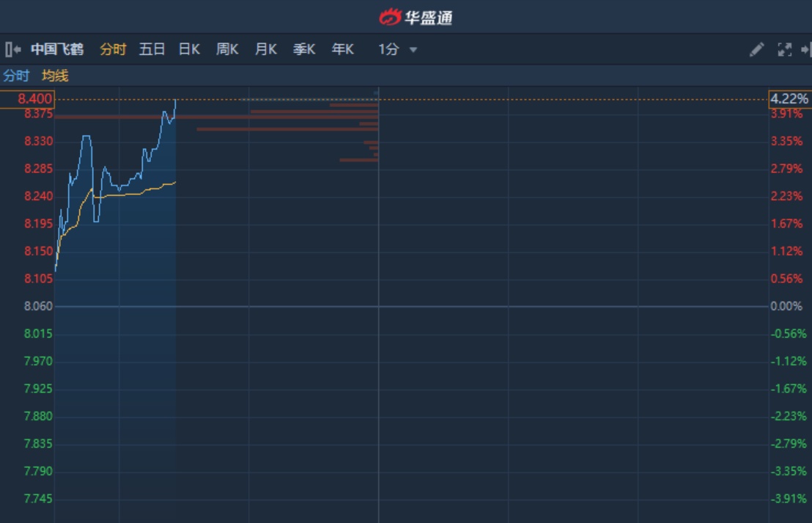Open the 周K chart tab
Viewport: 812px width, 523px height.
(227, 49)
